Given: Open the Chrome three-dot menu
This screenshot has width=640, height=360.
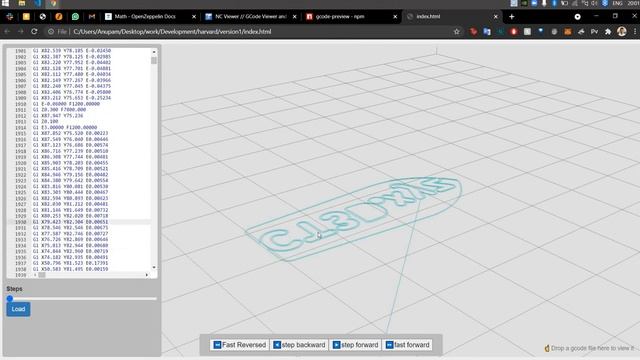Looking at the screenshot, I should 635,31.
